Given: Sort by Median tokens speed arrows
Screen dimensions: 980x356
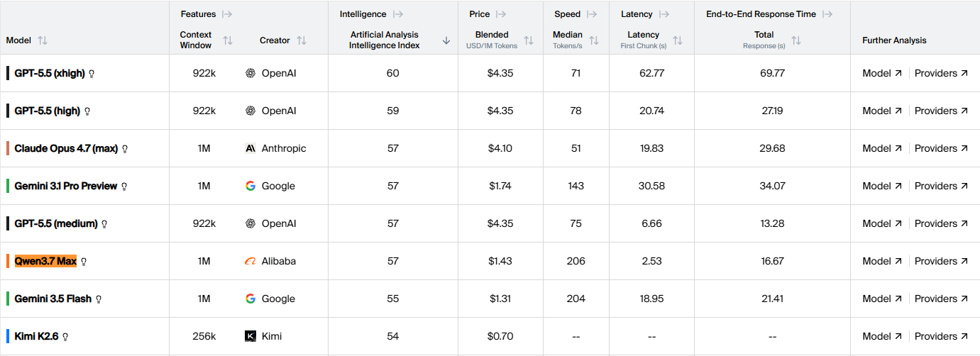Looking at the screenshot, I should [594, 40].
